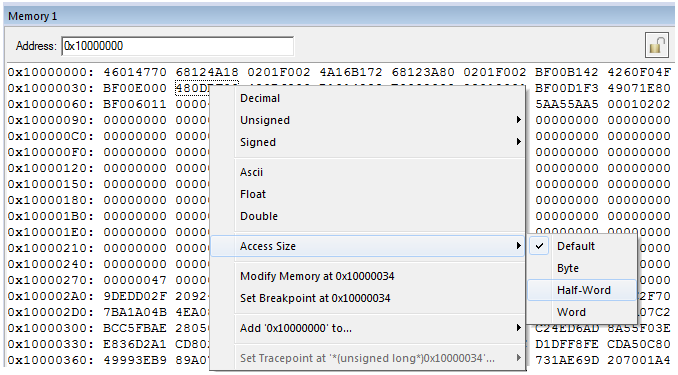
Task: Click address label 0x100001B0:
Action: tap(51, 216)
